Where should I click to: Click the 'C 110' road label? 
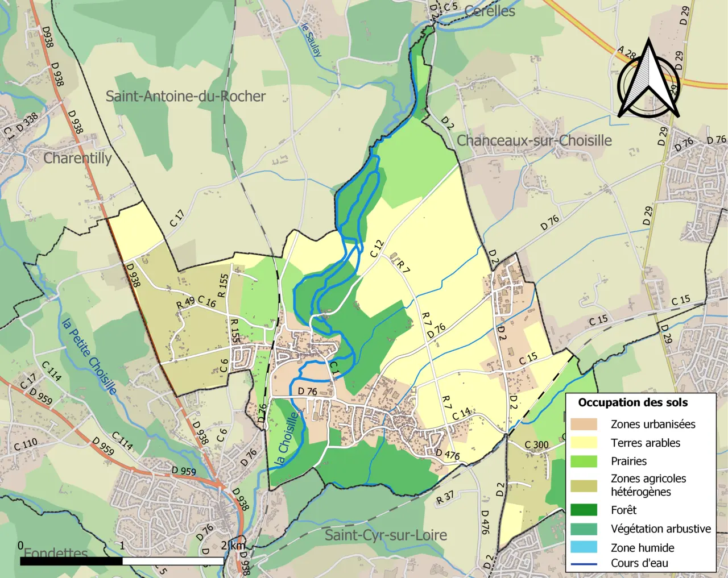click(x=26, y=444)
